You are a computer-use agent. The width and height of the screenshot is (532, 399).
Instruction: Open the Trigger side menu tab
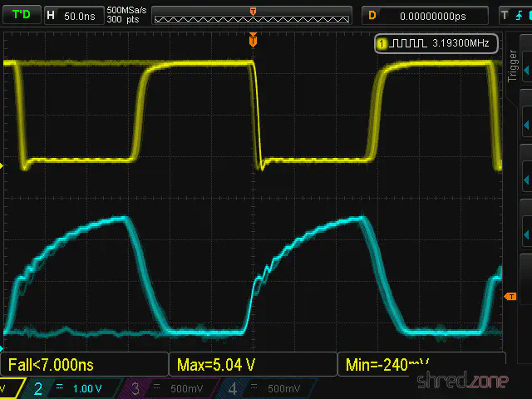tap(513, 65)
